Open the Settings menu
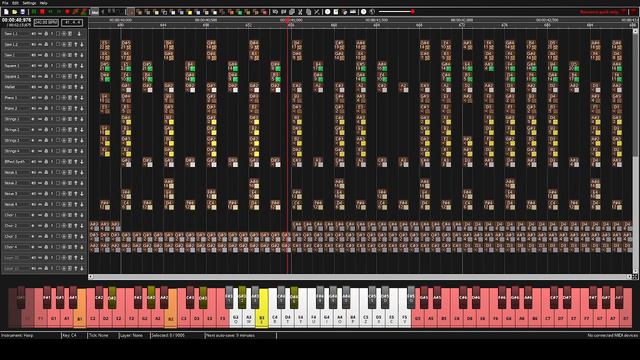This screenshot has width=640, height=360. 29,3
